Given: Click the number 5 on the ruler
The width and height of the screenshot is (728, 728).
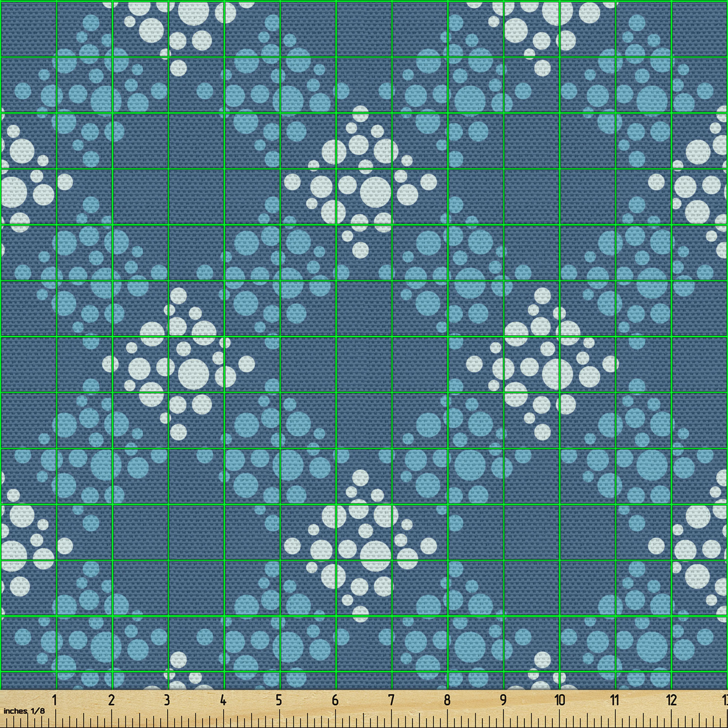Looking at the screenshot, I should (279, 700).
